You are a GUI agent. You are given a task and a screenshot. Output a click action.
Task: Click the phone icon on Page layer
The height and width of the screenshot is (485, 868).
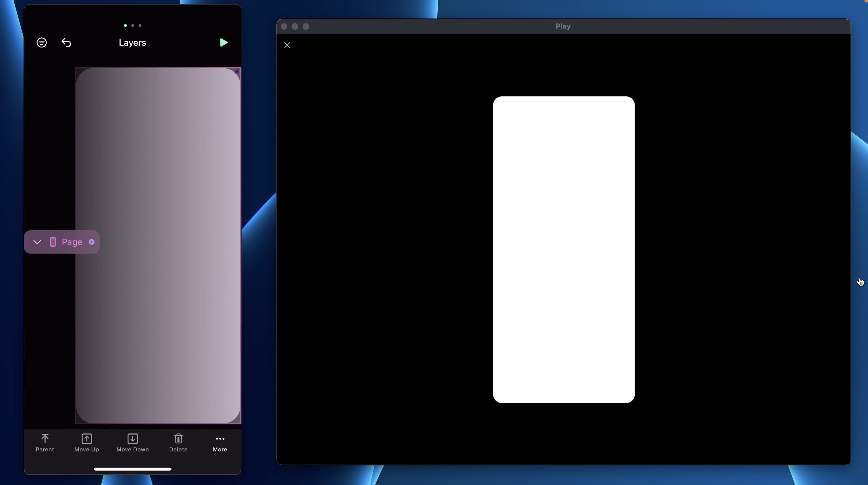(53, 242)
